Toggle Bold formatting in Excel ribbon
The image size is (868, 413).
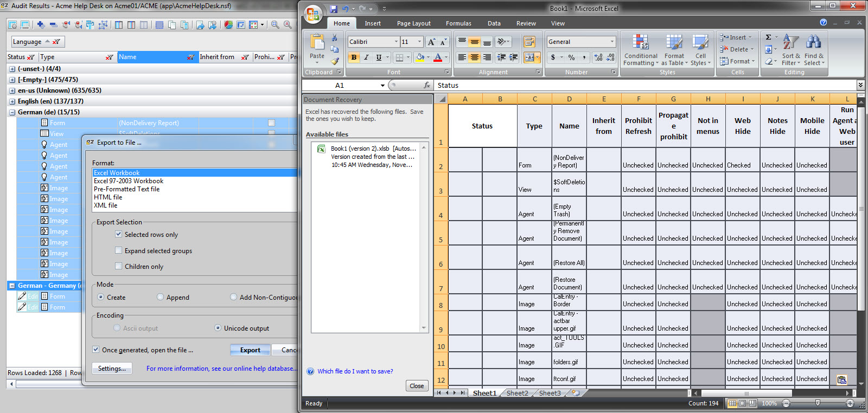[354, 57]
